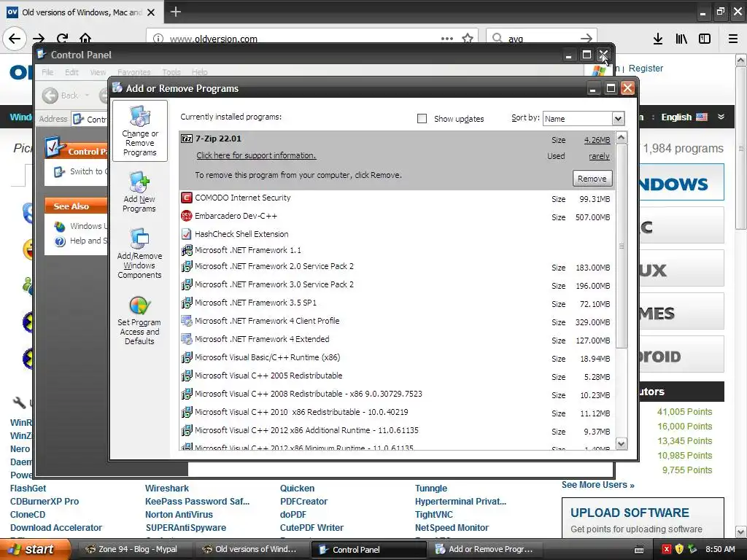Screen dimensions: 747x560
Task: Select Visual C++ 2010 x86 Redistributable row
Action: pos(396,413)
